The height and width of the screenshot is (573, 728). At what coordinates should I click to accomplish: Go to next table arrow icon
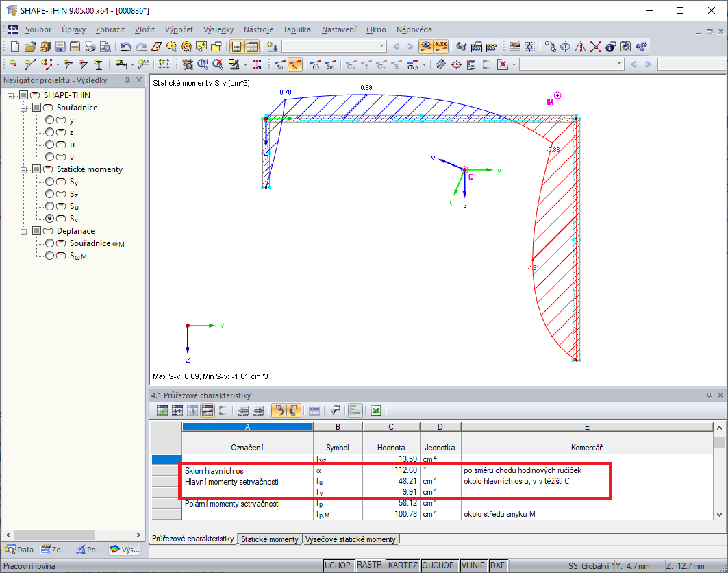click(x=258, y=411)
